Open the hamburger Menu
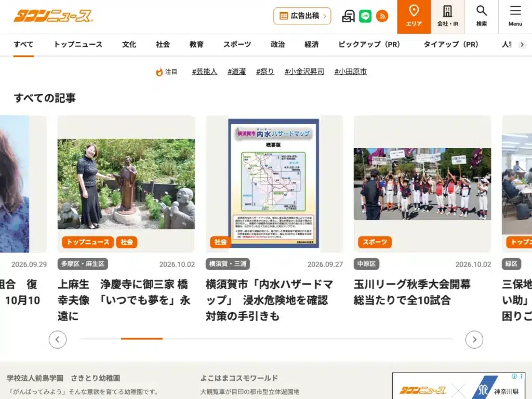The width and height of the screenshot is (532, 399). click(515, 17)
